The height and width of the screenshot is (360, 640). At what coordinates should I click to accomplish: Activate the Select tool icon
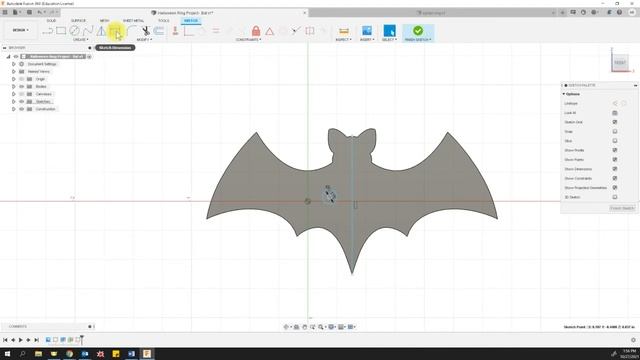pos(389,31)
